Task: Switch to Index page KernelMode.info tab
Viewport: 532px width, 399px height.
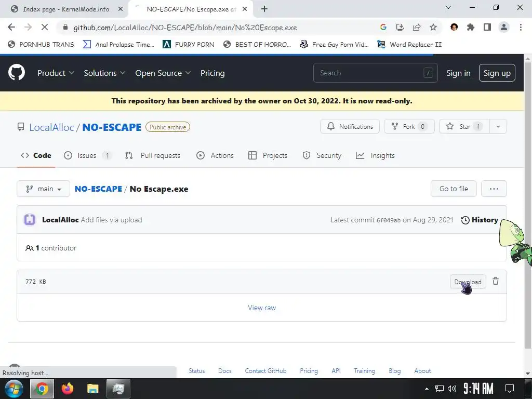Action: click(x=64, y=9)
